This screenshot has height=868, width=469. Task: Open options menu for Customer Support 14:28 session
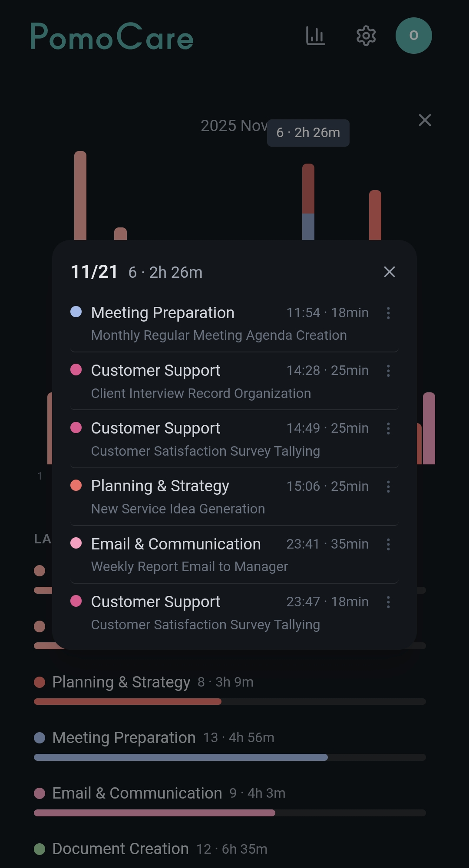coord(388,371)
